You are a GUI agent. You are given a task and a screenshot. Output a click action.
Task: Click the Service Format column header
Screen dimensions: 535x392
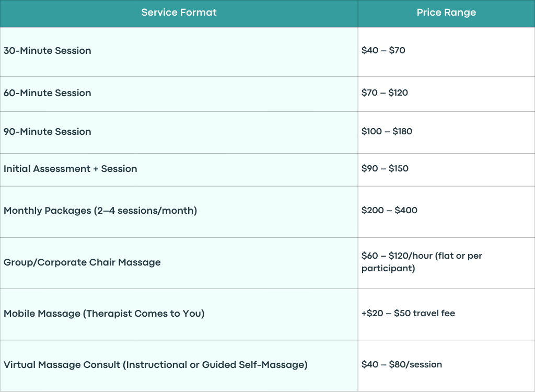tap(179, 13)
